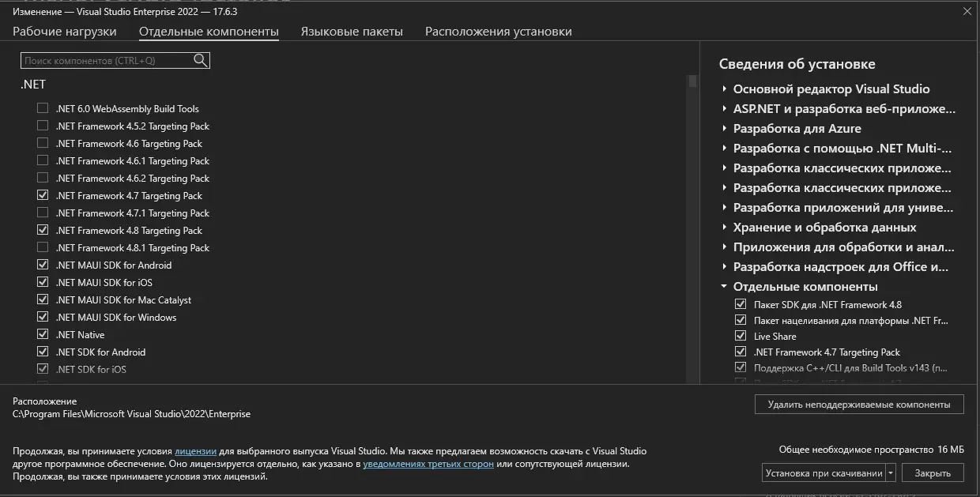Open Языковые пакеты tab

pos(352,32)
